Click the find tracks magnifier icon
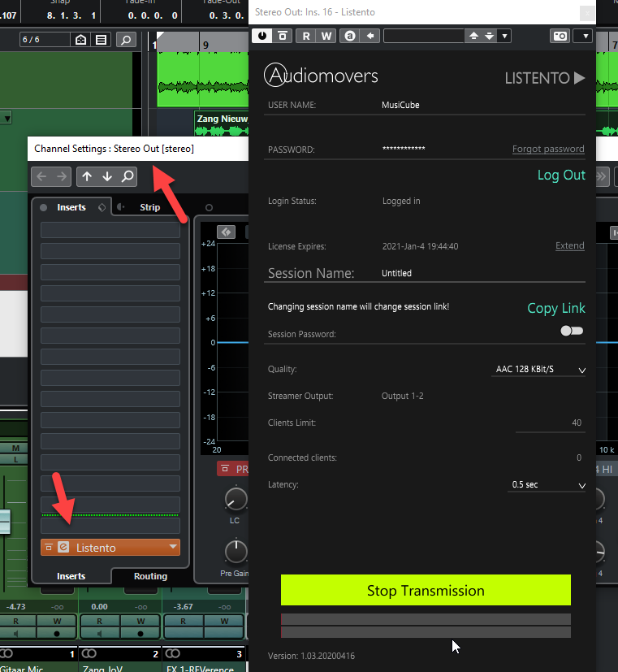Screen dimensions: 618x672 [x=126, y=40]
